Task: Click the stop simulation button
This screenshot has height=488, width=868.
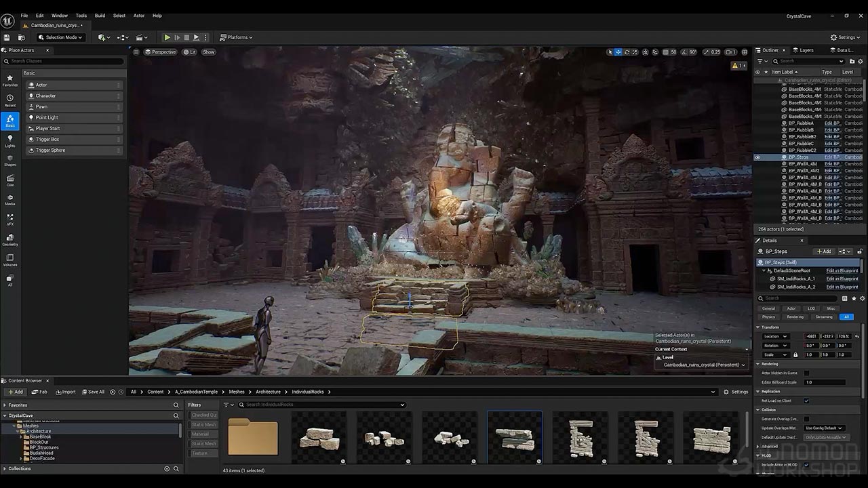Action: 186,37
